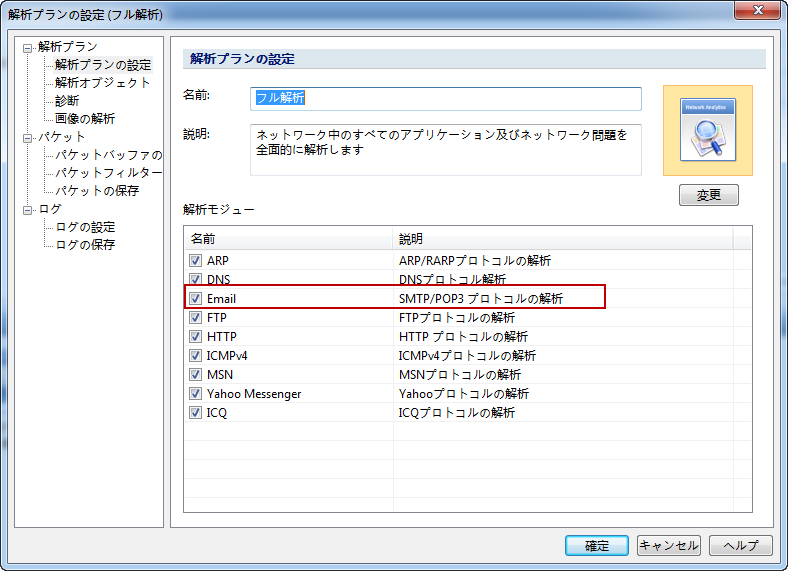Click the 名前 text field
Screen dimensions: 788x571
[445, 98]
